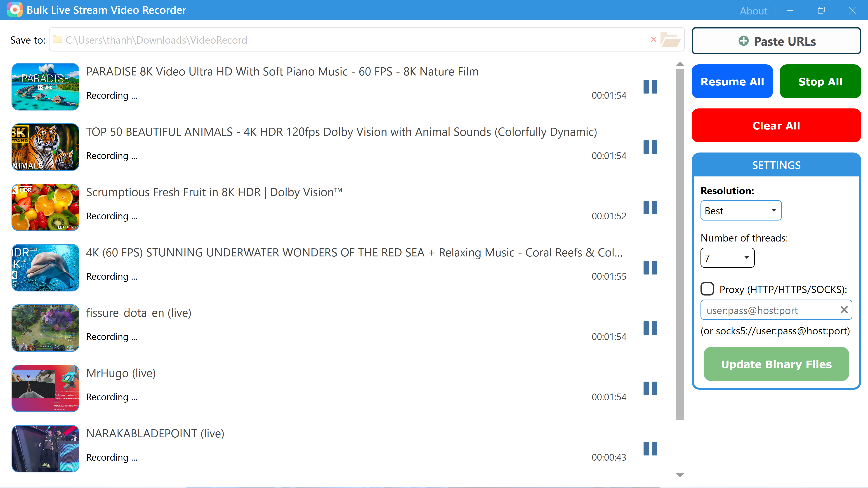This screenshot has width=868, height=488.
Task: Clear the save path with red X
Action: click(x=654, y=39)
